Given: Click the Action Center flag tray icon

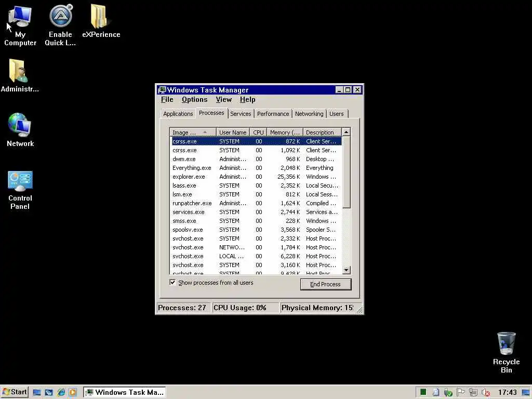Looking at the screenshot, I should (x=460, y=392).
